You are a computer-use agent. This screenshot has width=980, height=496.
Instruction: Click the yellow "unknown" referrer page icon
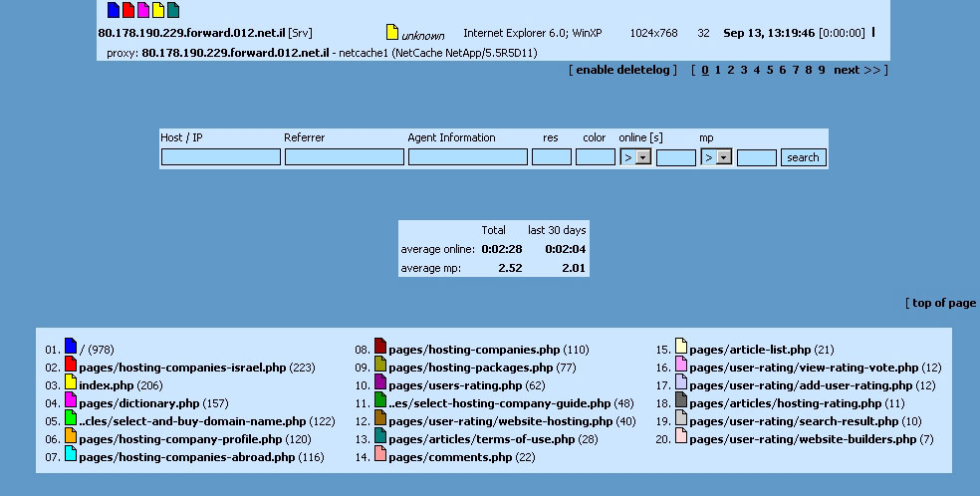392,33
